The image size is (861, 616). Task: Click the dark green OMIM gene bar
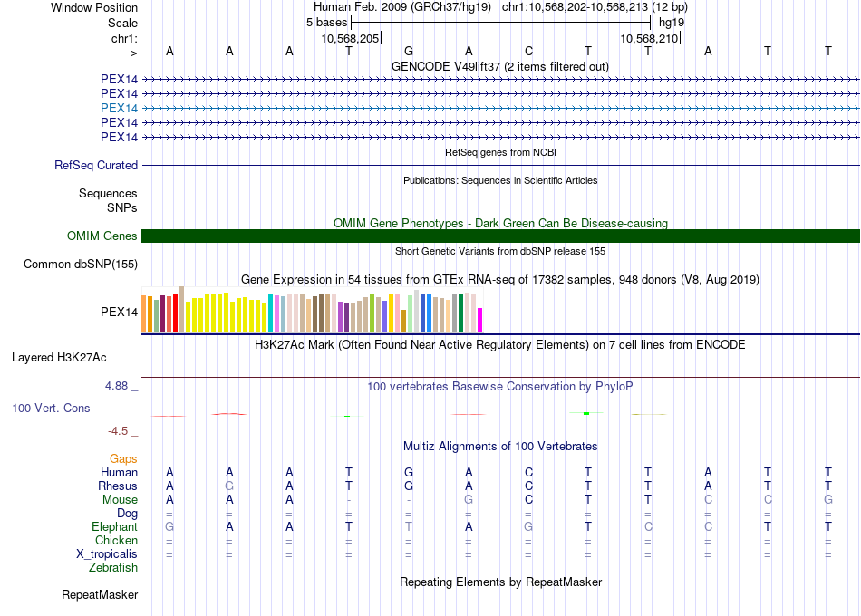tap(500, 236)
